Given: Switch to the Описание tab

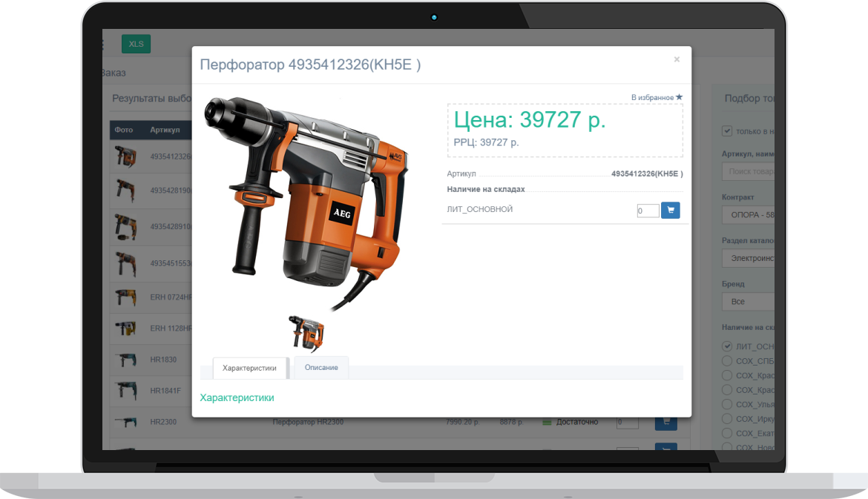Looking at the screenshot, I should 321,367.
